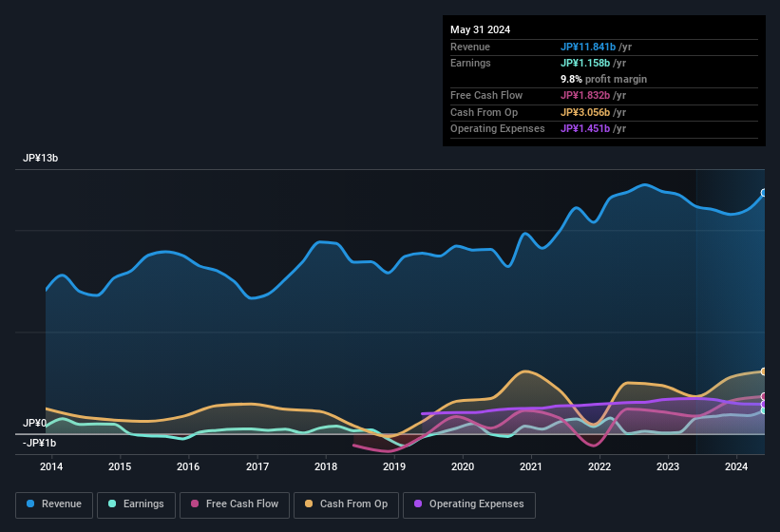Click the Free Cash Flow label in tooltip
Screen dimensions: 780x532
click(486, 95)
